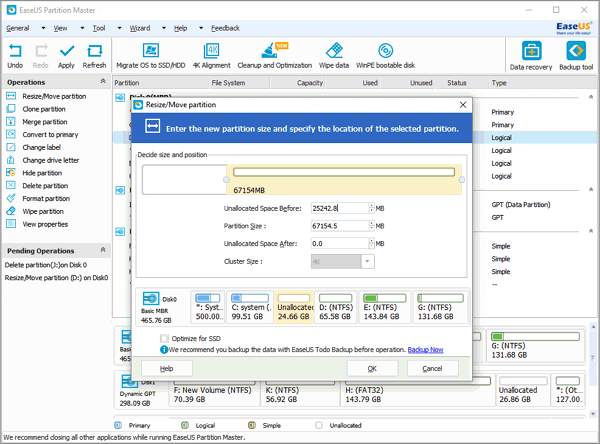
Task: Enable the Optimize for SSD checkbox
Action: click(x=165, y=338)
